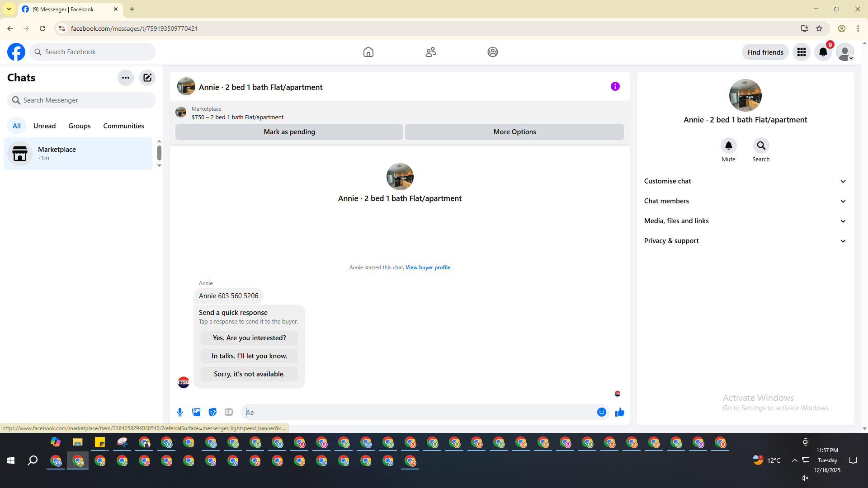Screen dimensions: 868x488
Task: Open the $750 Marketplace listing link
Action: 237,117
